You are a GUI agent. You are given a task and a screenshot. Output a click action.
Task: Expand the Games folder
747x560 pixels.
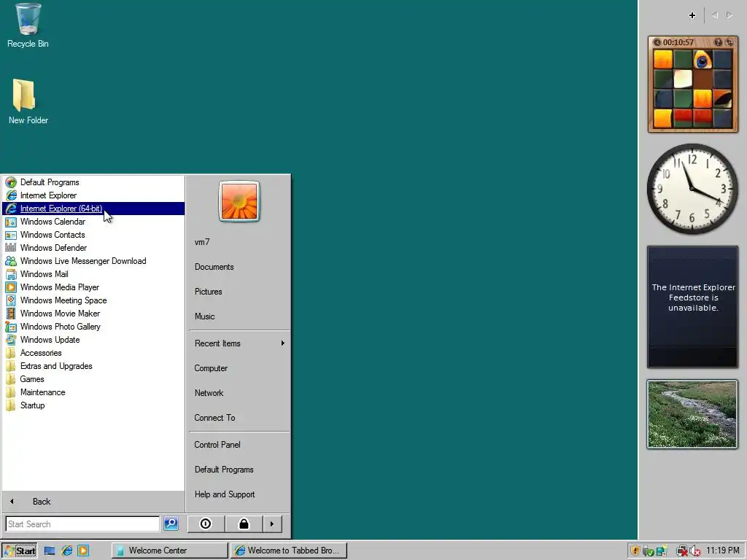pos(93,379)
